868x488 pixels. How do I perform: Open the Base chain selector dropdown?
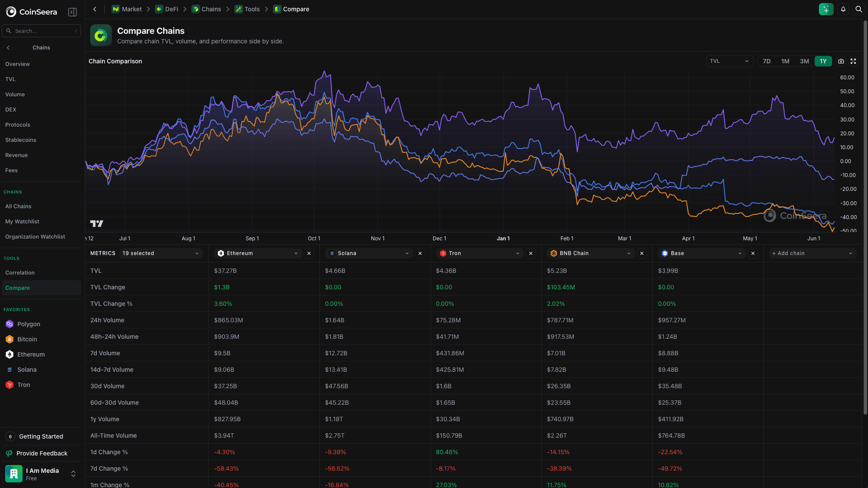[x=702, y=253]
